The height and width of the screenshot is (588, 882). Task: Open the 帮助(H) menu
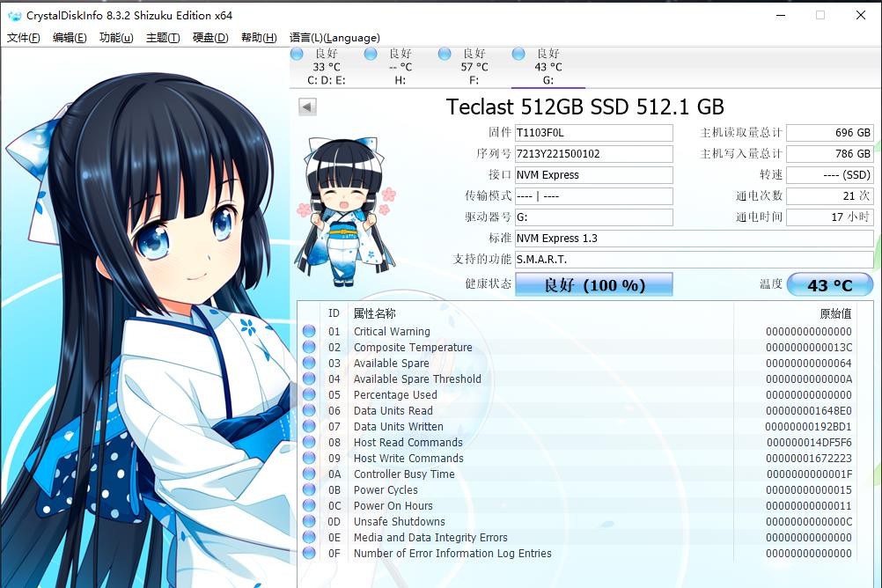[x=259, y=38]
